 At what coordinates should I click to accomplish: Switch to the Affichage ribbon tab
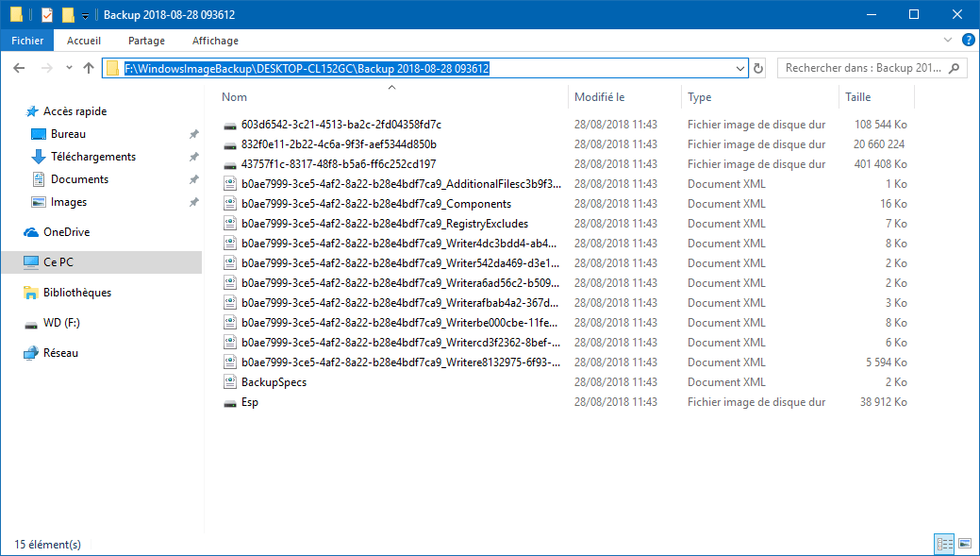point(215,41)
